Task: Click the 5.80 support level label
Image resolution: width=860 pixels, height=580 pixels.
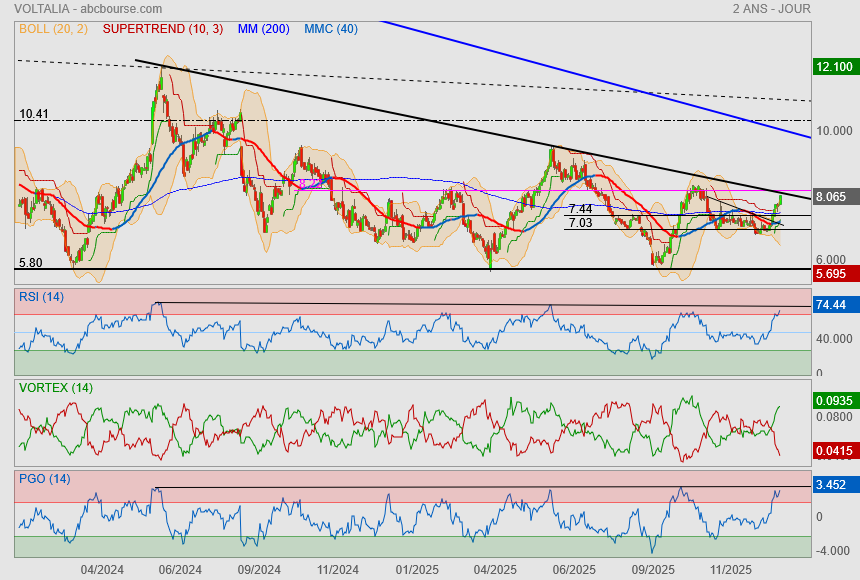Action: point(31,263)
